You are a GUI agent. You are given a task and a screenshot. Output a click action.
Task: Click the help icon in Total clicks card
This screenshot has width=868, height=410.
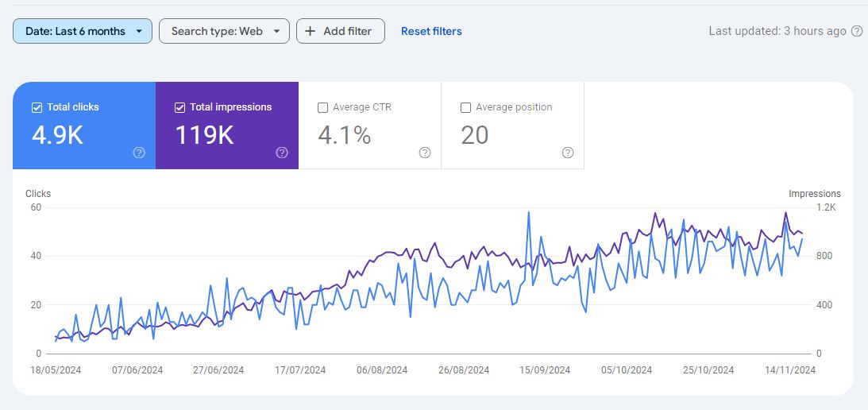pos(139,153)
